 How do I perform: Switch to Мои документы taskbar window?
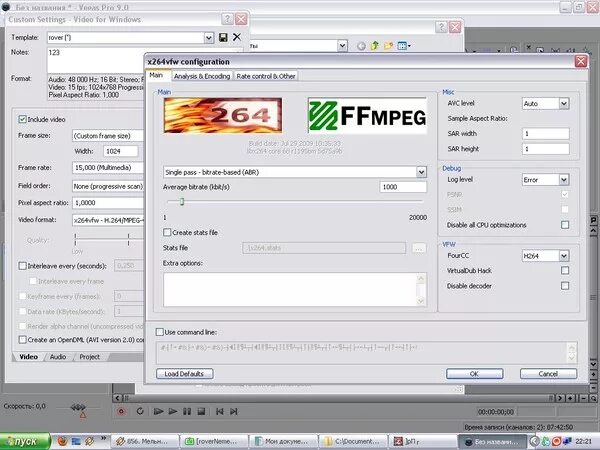point(284,441)
